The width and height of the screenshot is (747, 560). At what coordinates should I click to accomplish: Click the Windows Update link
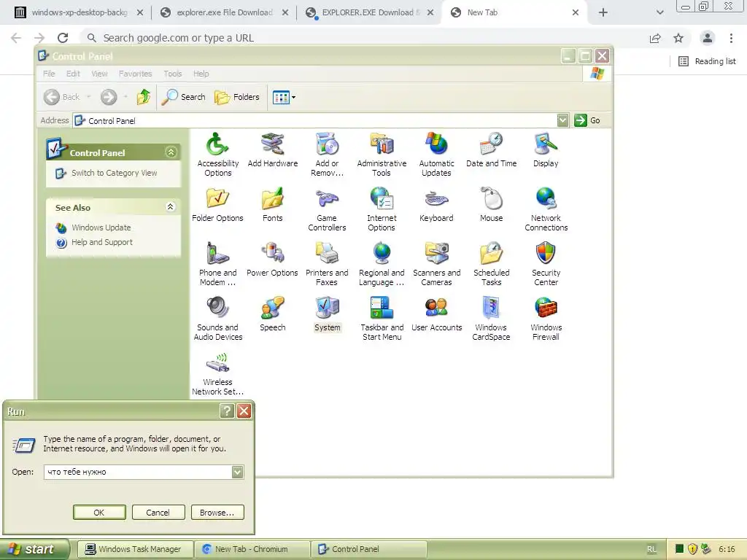[x=101, y=227]
